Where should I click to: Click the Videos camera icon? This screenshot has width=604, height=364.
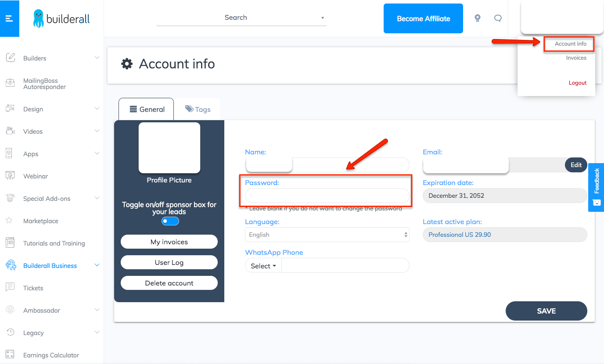10,131
